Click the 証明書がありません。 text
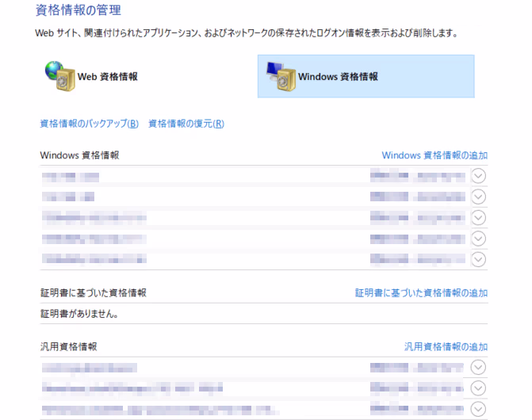 (79, 314)
